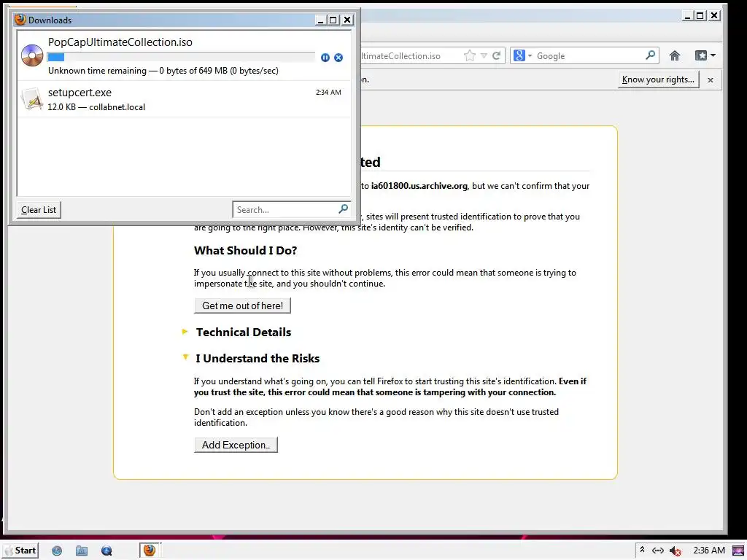Click the Downloads search magnifier icon

343,209
